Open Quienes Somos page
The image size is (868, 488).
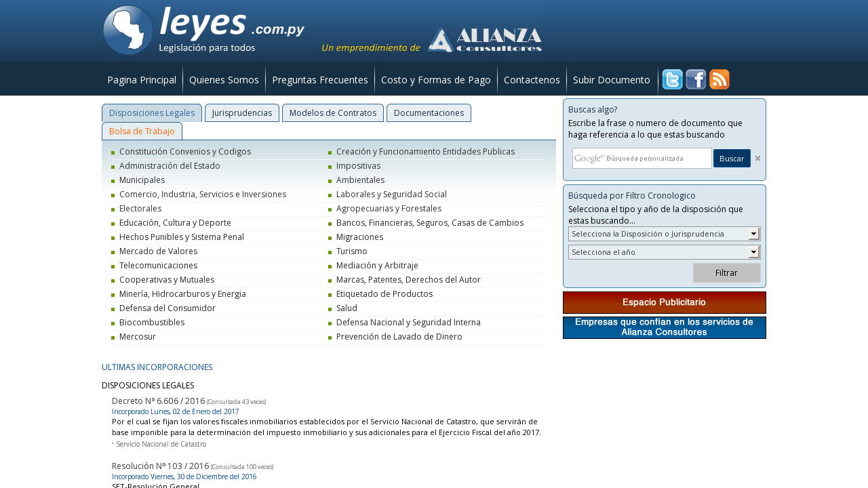(x=224, y=80)
